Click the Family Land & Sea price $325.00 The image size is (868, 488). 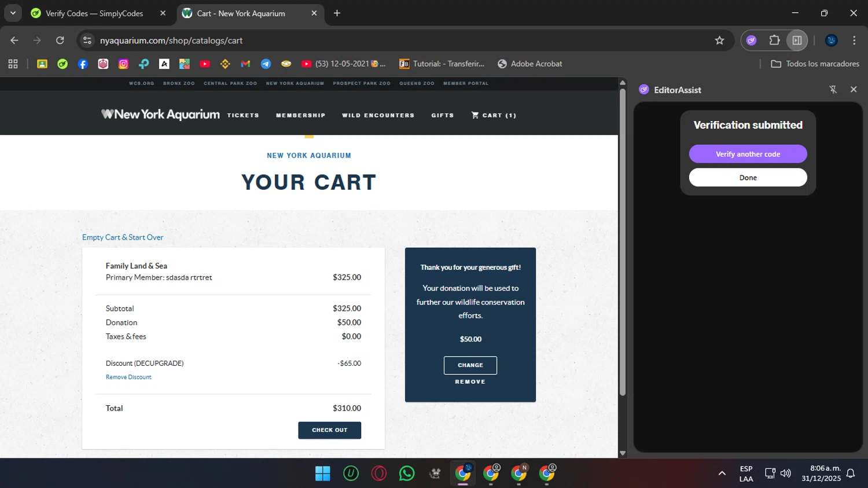tap(347, 277)
